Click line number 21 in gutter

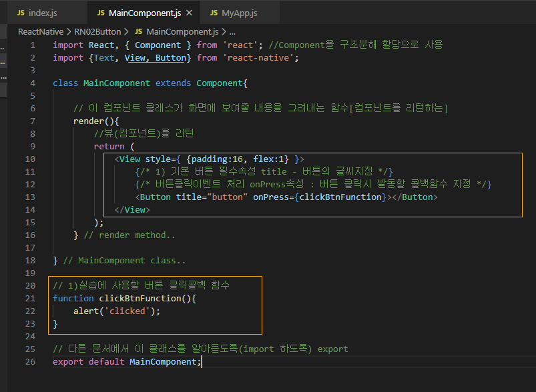click(30, 299)
